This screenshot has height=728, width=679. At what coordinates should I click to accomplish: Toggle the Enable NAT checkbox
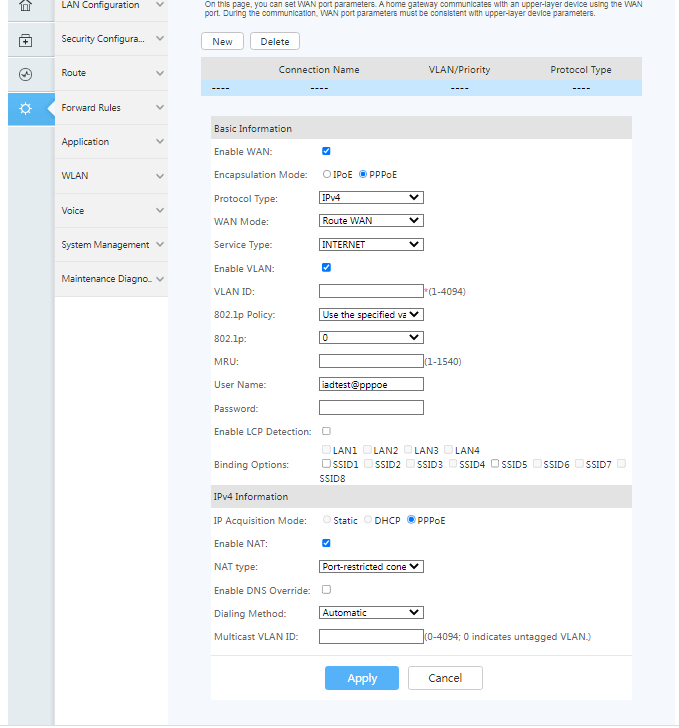tap(326, 543)
